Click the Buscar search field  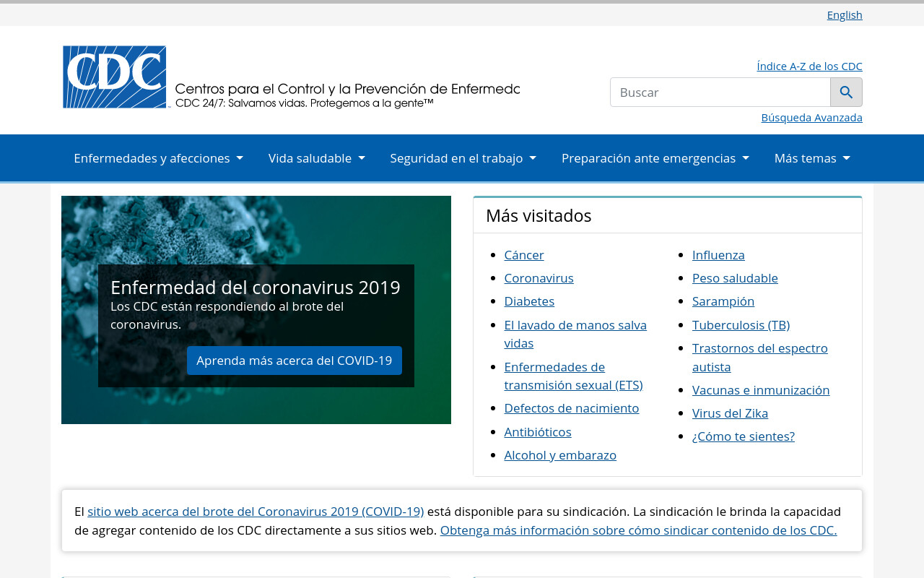click(720, 92)
